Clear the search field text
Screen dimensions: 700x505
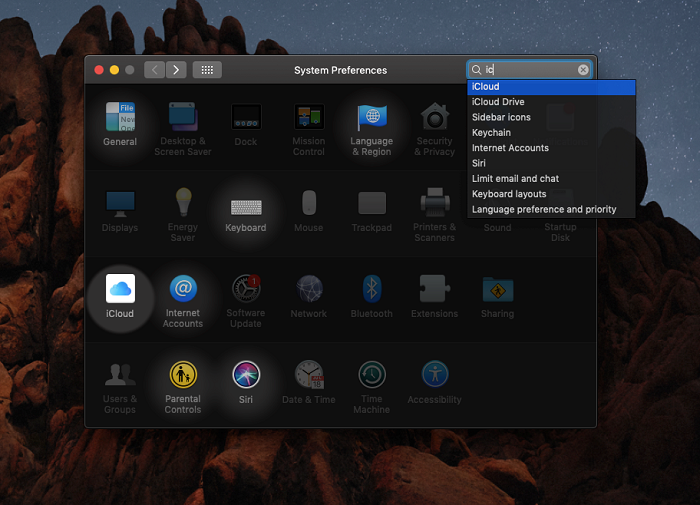(583, 70)
